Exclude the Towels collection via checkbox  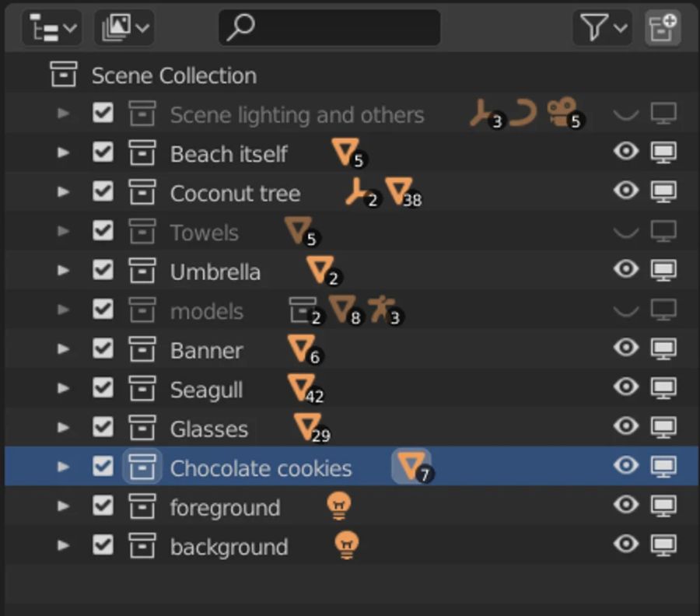click(x=103, y=231)
